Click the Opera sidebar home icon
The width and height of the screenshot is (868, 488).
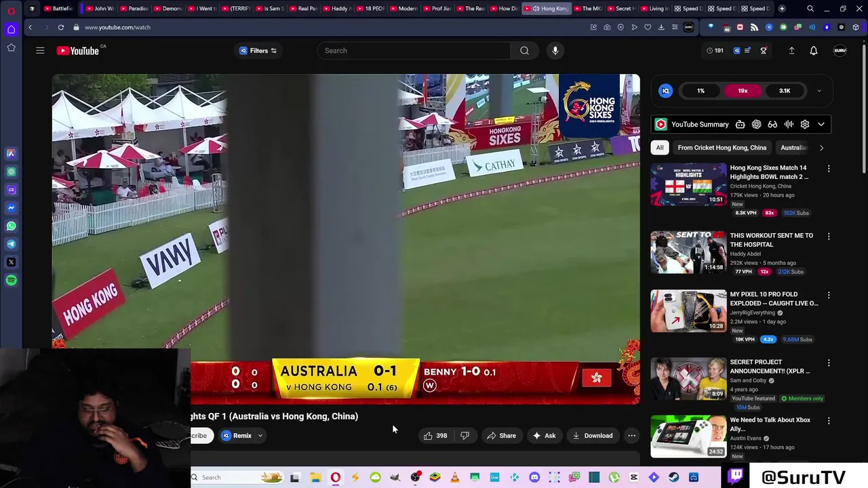pyautogui.click(x=11, y=29)
